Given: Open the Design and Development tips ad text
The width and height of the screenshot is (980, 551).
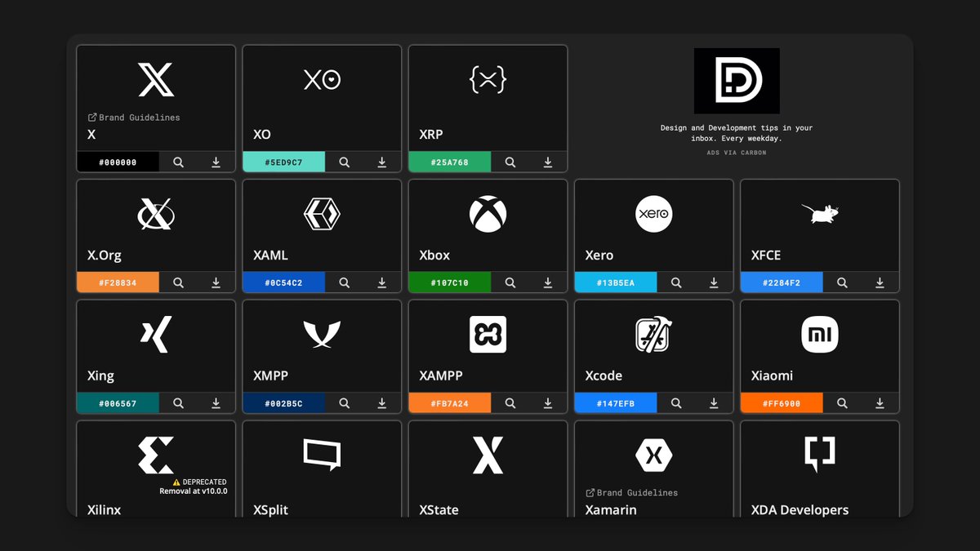Looking at the screenshot, I should point(737,133).
